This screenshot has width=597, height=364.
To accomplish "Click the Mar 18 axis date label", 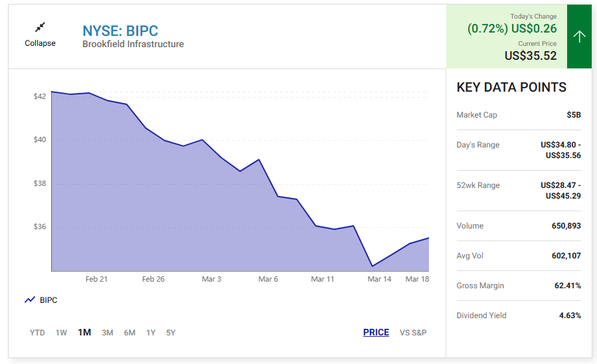I will (417, 279).
